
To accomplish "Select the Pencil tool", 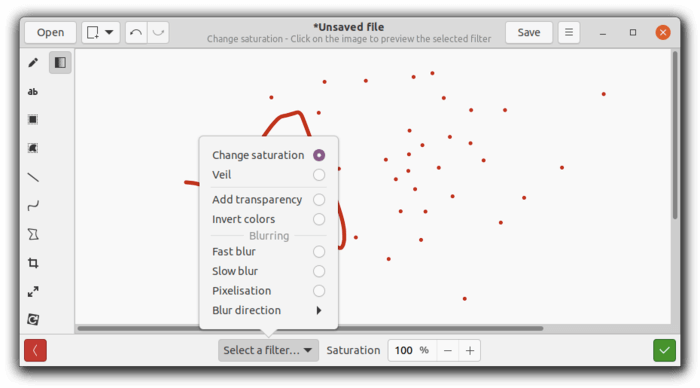I will pos(33,63).
